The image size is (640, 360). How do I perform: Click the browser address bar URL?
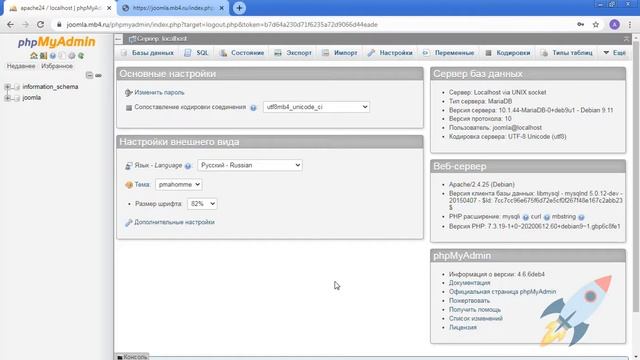(x=222, y=24)
